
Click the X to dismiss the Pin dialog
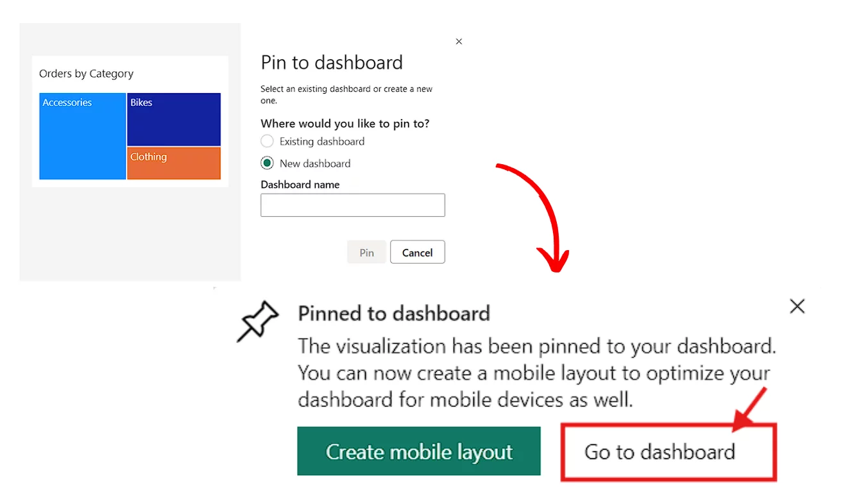459,41
